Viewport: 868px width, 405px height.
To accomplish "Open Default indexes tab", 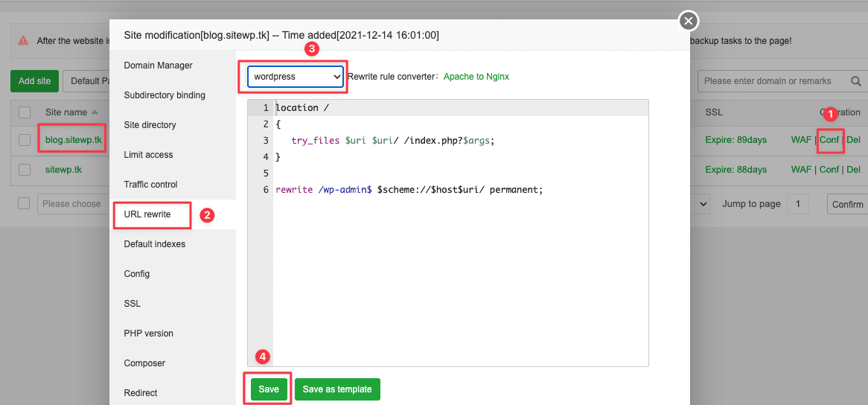I will 154,244.
